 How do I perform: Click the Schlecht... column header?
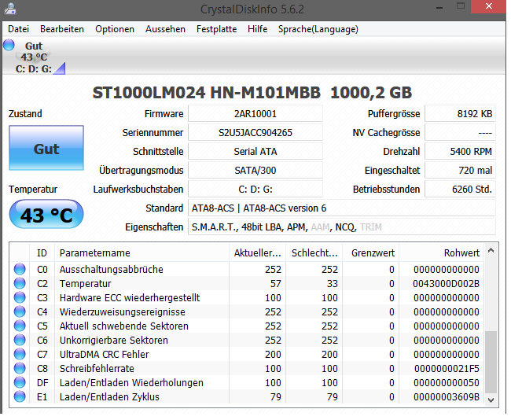pos(314,252)
